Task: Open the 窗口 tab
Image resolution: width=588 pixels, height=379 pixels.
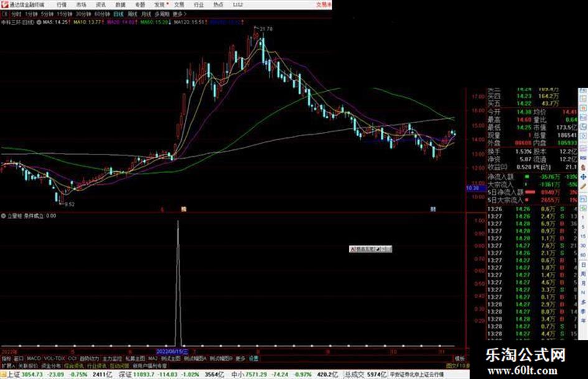Action: (19, 358)
